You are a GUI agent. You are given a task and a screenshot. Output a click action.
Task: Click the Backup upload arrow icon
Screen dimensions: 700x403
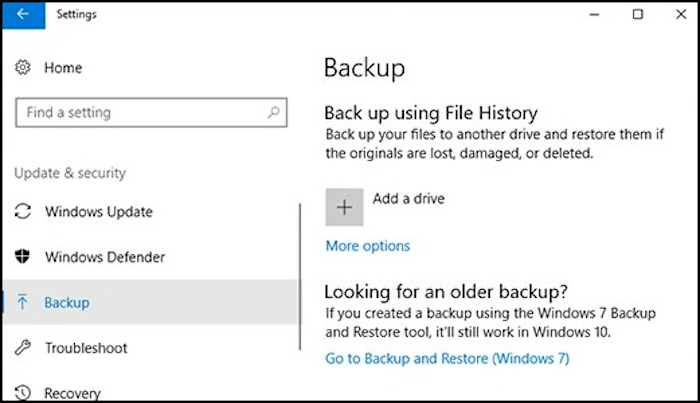click(x=23, y=302)
